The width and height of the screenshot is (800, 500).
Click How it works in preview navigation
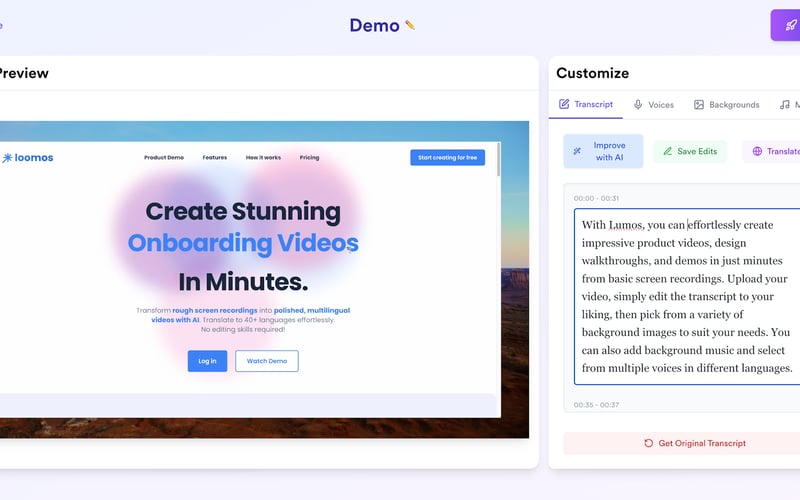pos(263,158)
